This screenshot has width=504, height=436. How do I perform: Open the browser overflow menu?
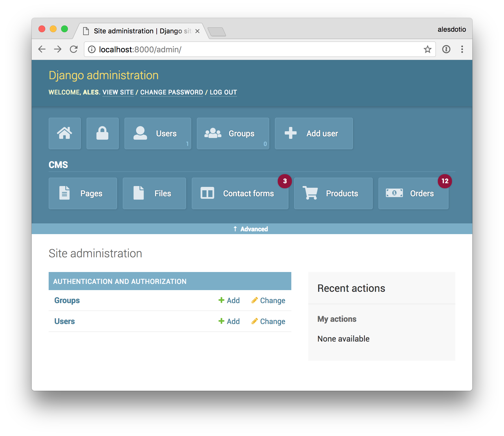pyautogui.click(x=462, y=49)
